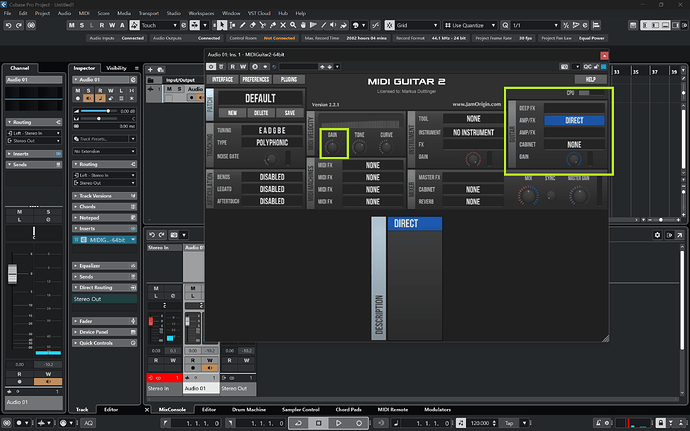This screenshot has height=431, width=690.
Task: Click the patch SAVE button
Action: 290,113
